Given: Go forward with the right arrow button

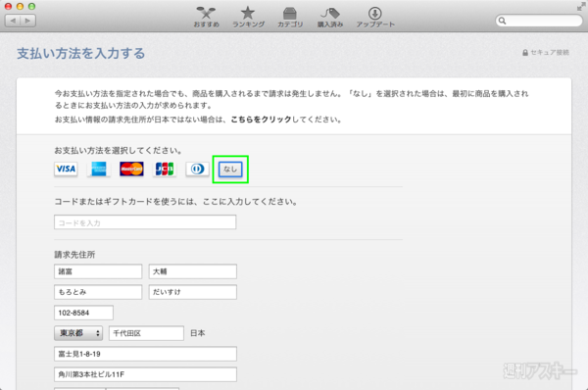Looking at the screenshot, I should point(28,21).
